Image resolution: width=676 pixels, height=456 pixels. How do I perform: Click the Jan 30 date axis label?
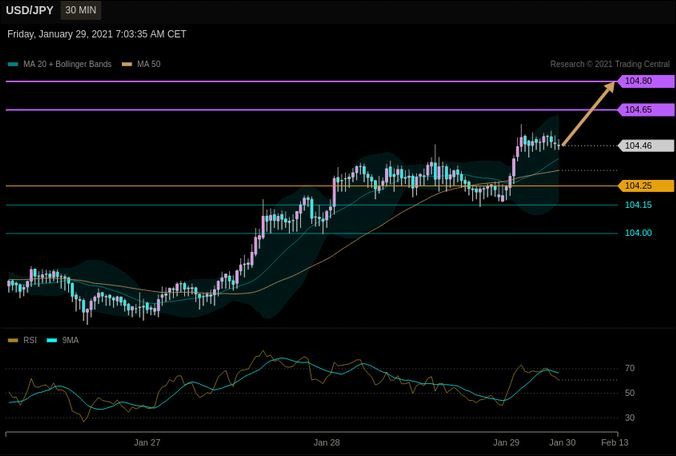[562, 443]
